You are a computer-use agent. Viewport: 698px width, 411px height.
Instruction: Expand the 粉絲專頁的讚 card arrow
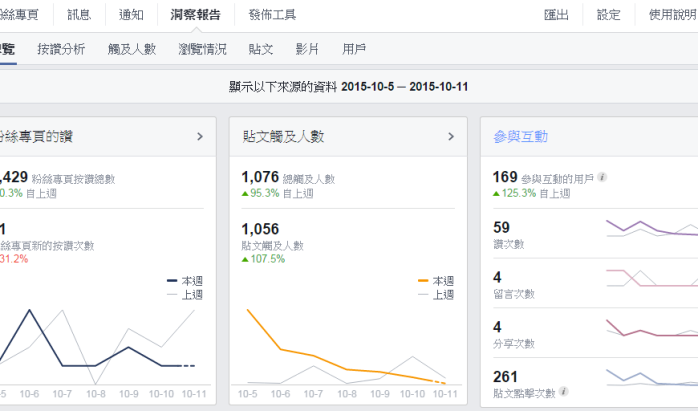coord(199,136)
